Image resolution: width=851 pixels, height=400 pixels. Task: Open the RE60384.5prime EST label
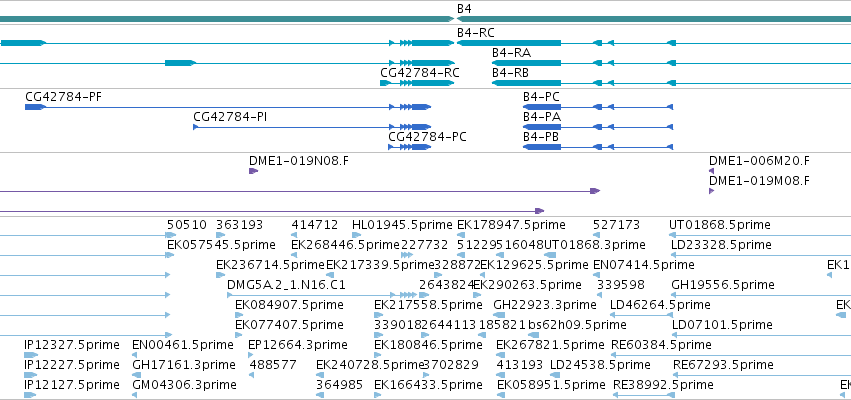[x=661, y=345]
